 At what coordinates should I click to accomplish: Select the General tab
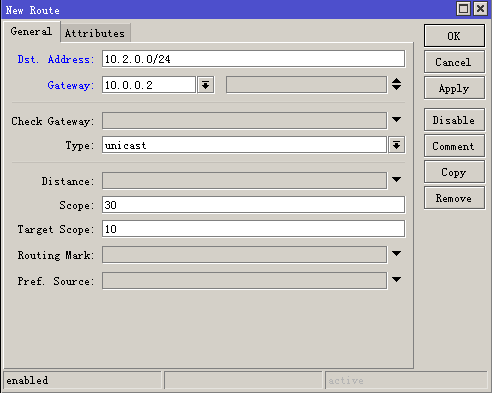31,31
